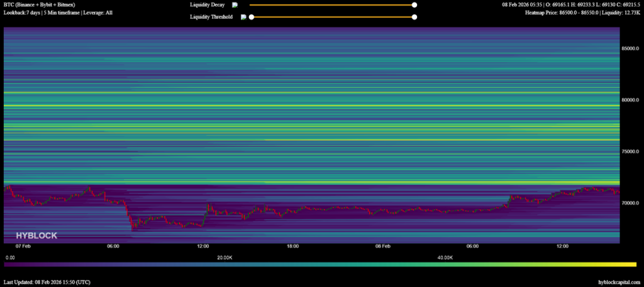Click the Liquidity Decay info icon
Screen dimensions: 644x287
click(235, 5)
